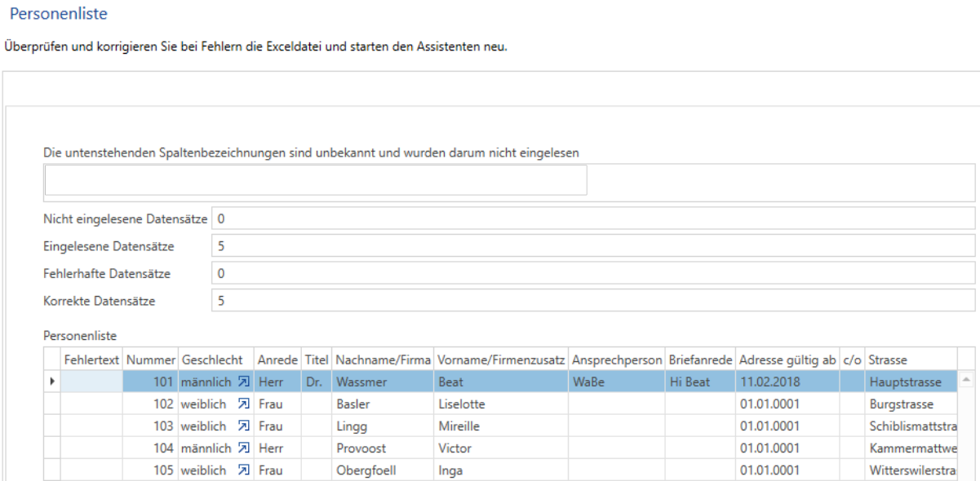Click the date 11.02.2018 cell
This screenshot has width=980, height=481.
click(x=787, y=382)
